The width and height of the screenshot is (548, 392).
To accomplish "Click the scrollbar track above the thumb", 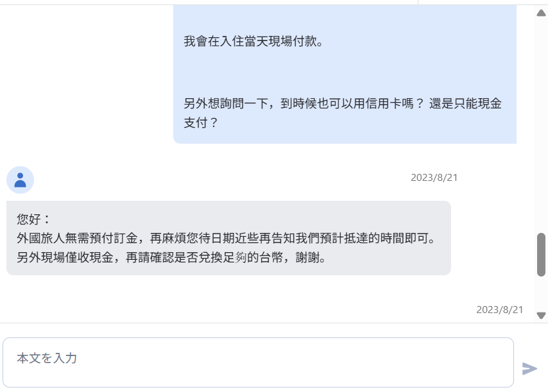I will coord(541,124).
